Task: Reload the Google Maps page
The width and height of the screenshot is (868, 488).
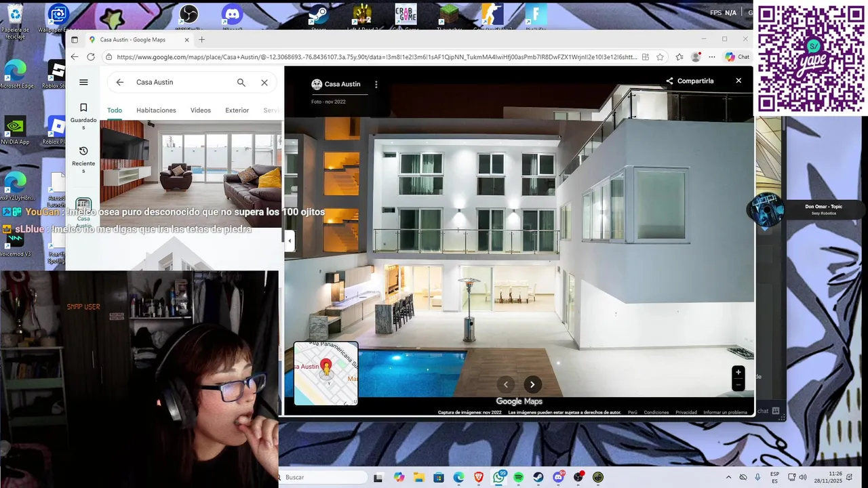Action: [x=91, y=57]
